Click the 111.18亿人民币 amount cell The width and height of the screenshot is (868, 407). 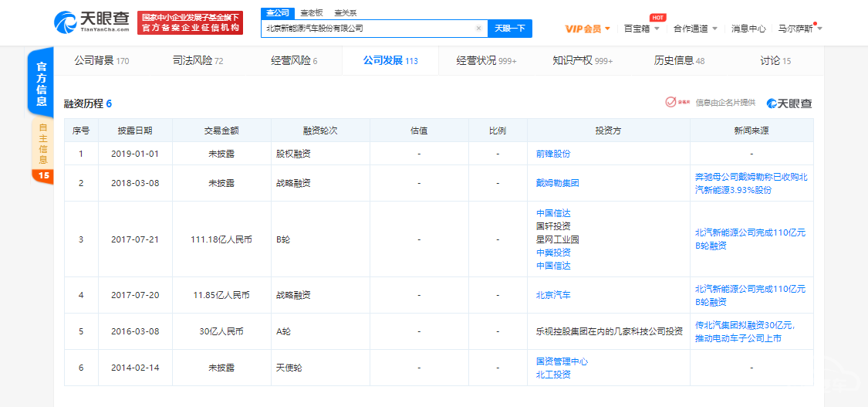221,239
